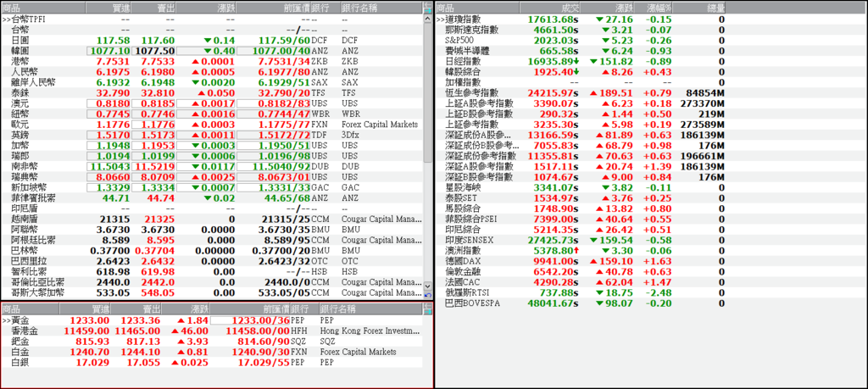Click the 日經指數 price 16935.89
Viewport: 868px width, 389px height.
click(x=551, y=61)
